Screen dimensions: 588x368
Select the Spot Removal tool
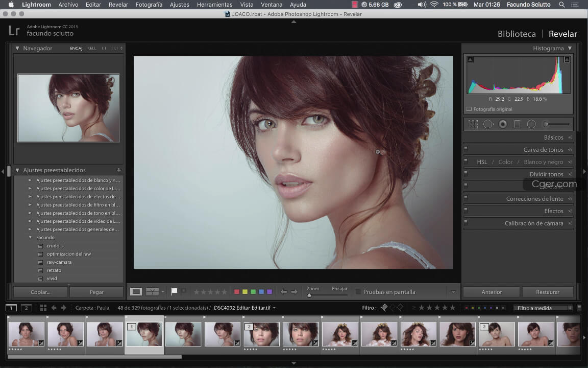click(488, 124)
